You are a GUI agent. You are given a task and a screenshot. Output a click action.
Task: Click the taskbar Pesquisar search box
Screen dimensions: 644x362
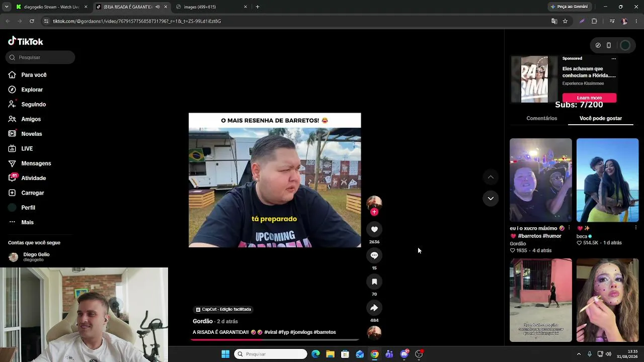pyautogui.click(x=271, y=354)
